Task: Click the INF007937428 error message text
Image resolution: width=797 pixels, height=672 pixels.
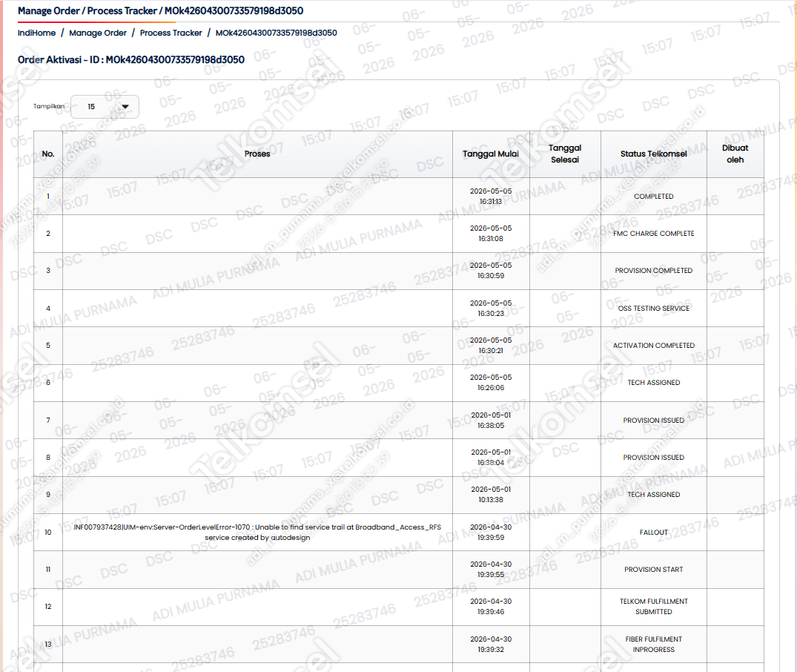Action: click(257, 532)
